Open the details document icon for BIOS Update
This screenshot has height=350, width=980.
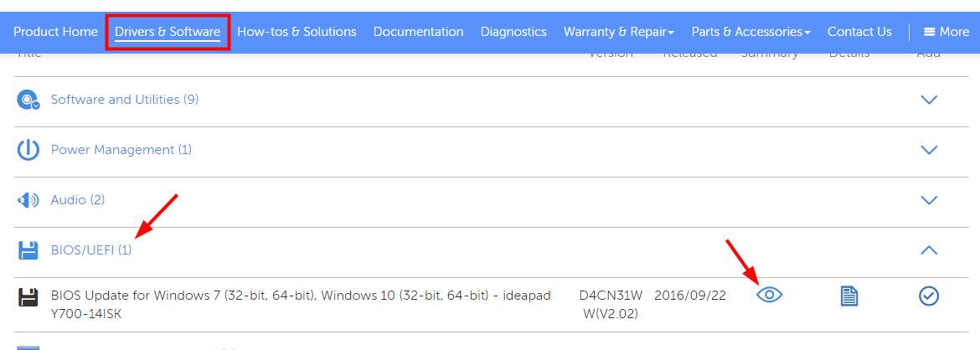coord(848,296)
